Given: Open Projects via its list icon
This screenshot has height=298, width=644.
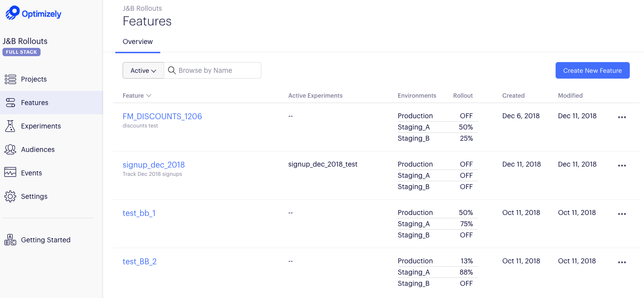Looking at the screenshot, I should (10, 79).
